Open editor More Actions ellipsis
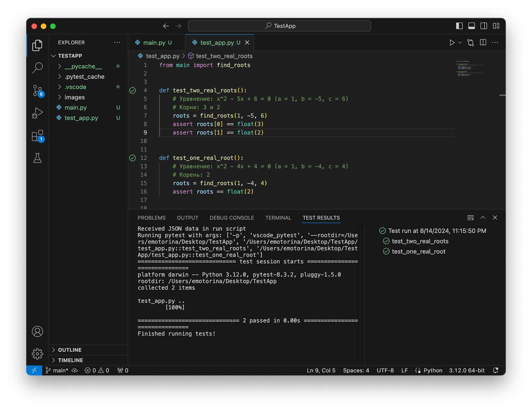Viewport: 532px width, 410px height. (x=495, y=43)
